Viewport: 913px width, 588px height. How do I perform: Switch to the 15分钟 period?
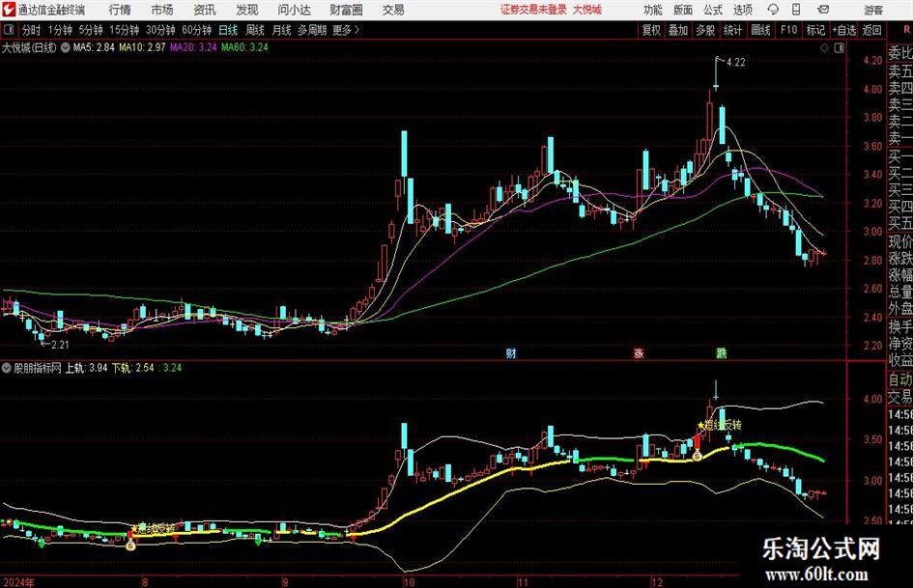coord(125,30)
